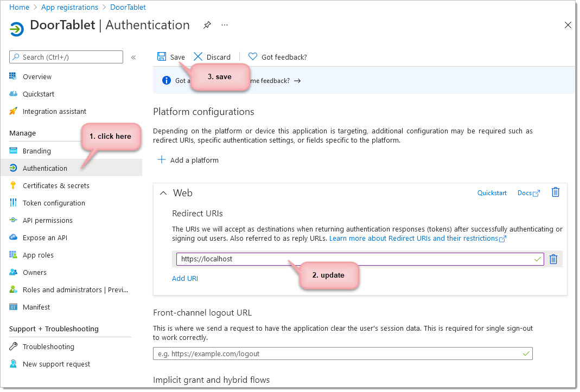Open the Overview menu item
Image resolution: width=580 pixels, height=392 pixels.
[x=37, y=76]
